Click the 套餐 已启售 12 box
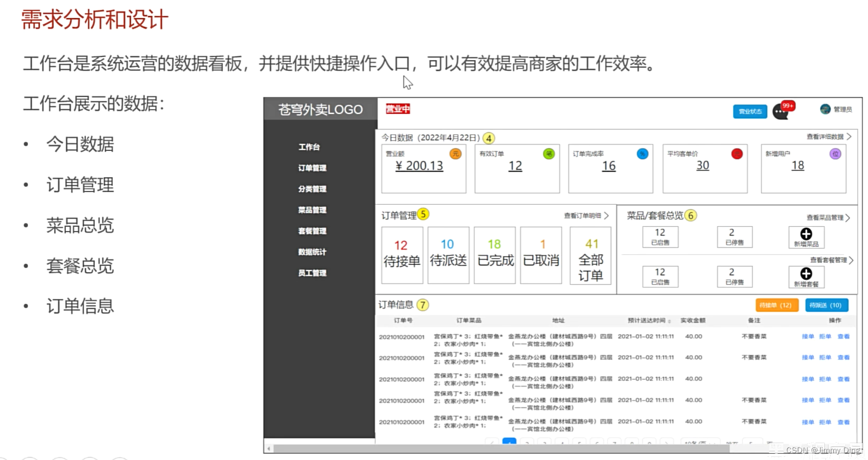The image size is (868, 460). pyautogui.click(x=660, y=276)
